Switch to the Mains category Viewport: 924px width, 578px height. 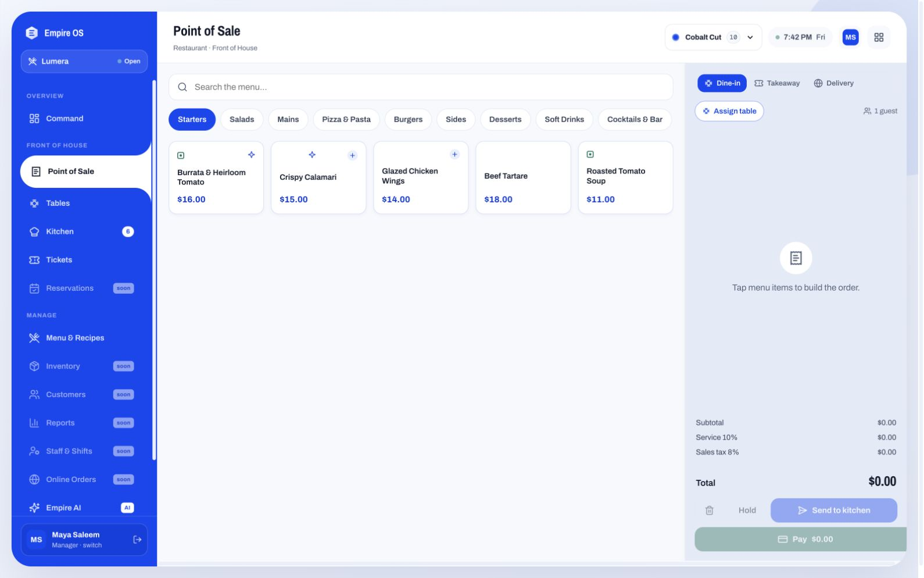[x=288, y=119]
